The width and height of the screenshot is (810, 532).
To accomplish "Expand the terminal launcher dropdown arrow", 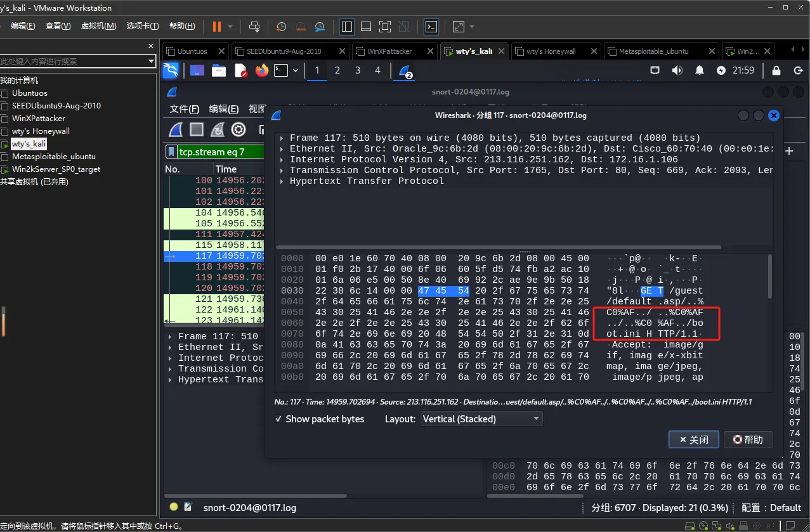I will pyautogui.click(x=296, y=70).
